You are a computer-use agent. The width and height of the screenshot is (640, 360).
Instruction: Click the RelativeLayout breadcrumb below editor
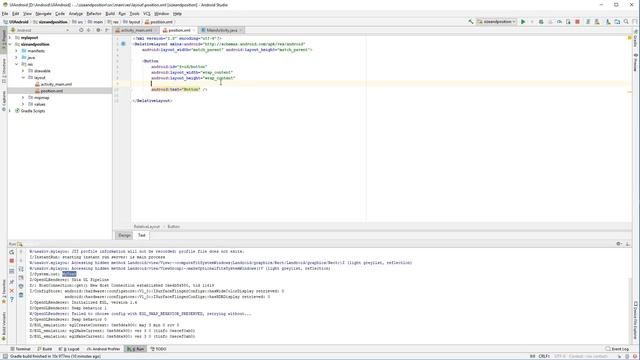(147, 227)
